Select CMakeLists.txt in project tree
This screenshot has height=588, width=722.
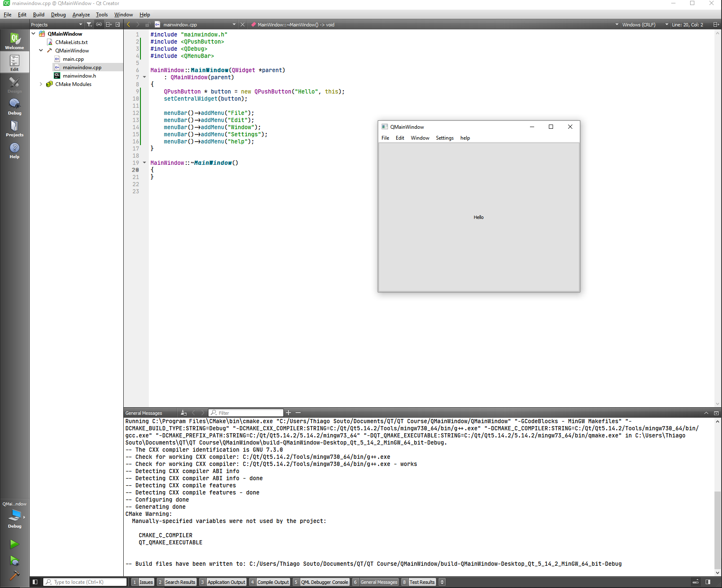(71, 42)
